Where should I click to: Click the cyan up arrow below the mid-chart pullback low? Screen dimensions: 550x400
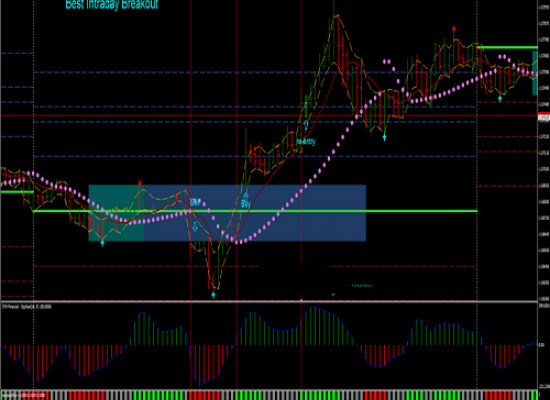click(384, 138)
